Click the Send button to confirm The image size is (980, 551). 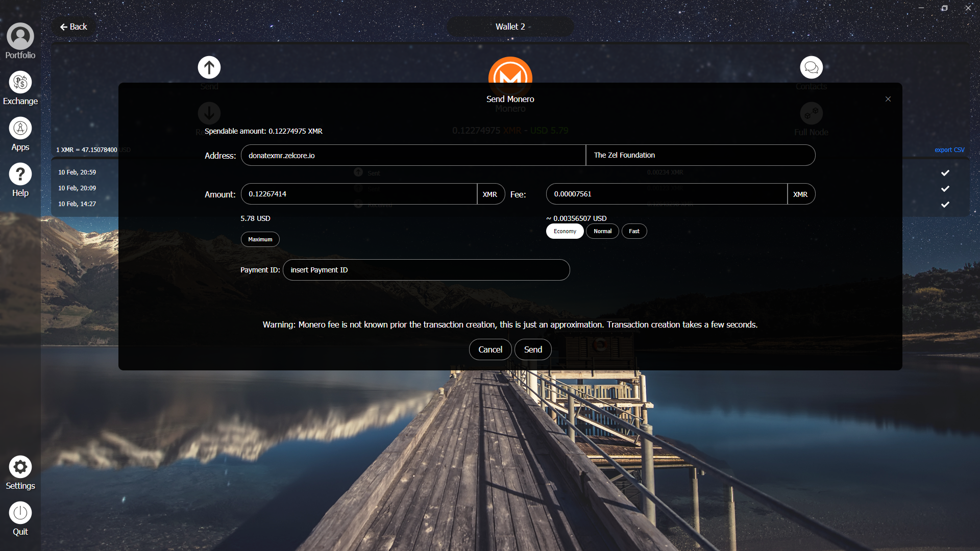[533, 349]
